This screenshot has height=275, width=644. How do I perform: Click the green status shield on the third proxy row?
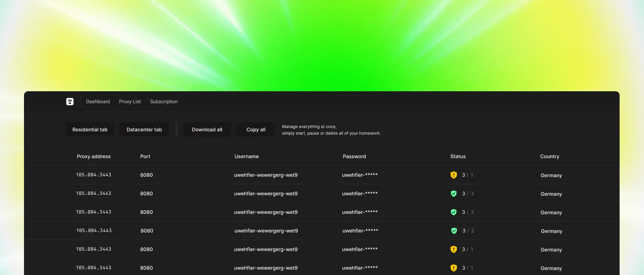pos(454,212)
